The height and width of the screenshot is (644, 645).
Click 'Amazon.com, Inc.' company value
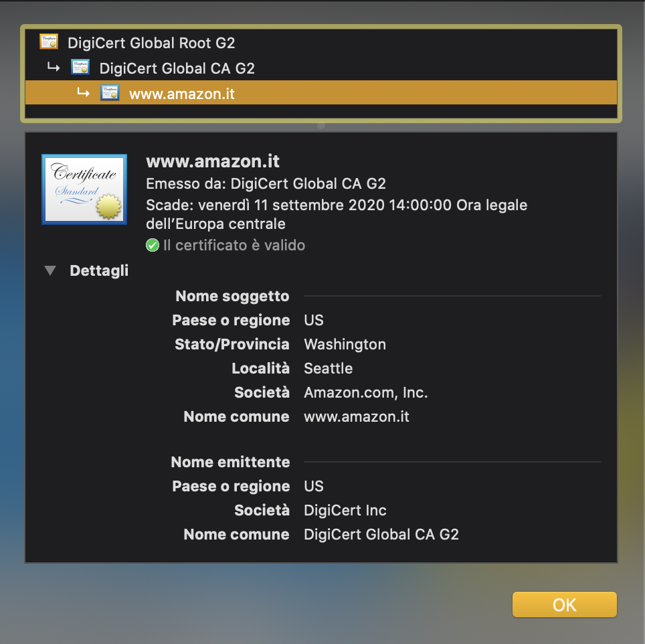(366, 392)
